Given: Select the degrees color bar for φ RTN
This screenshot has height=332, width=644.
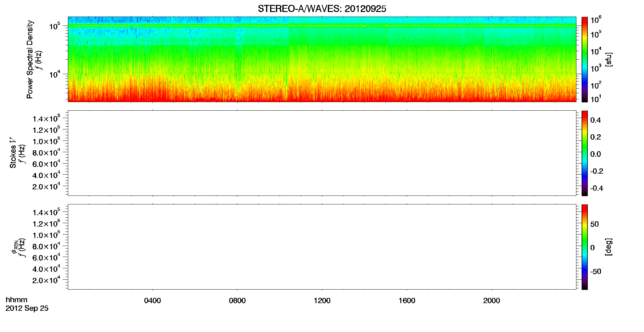Looking at the screenshot, I should coord(585,247).
